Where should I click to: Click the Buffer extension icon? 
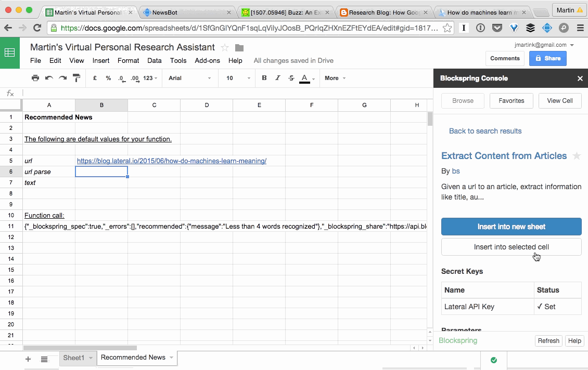530,28
